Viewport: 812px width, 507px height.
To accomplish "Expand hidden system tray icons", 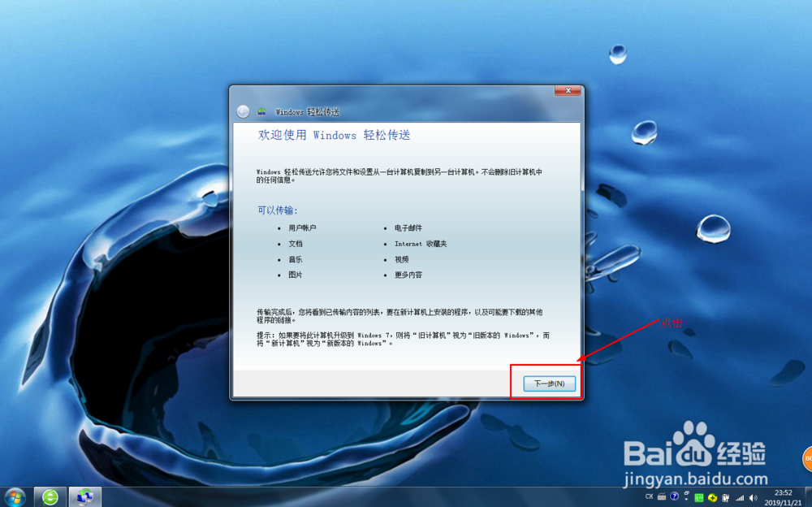I will pos(685,498).
